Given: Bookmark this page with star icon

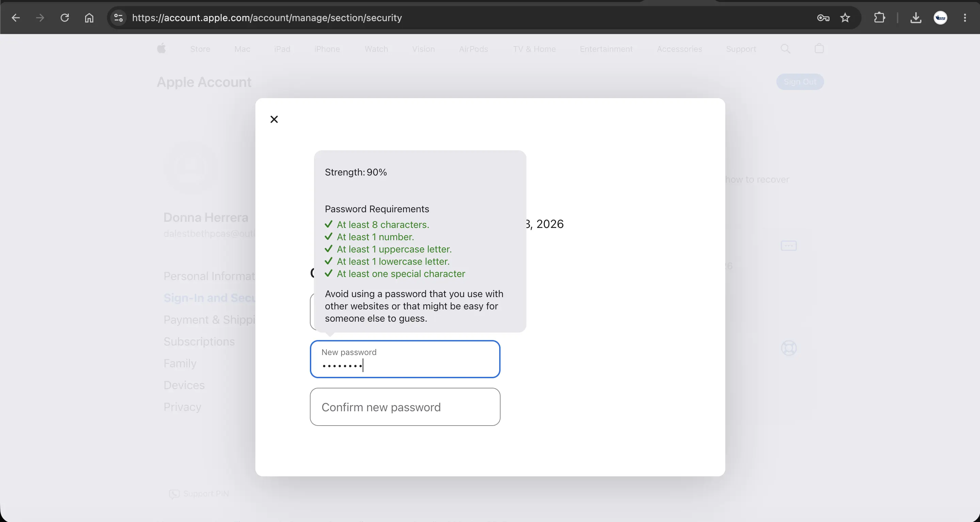Looking at the screenshot, I should click(845, 17).
